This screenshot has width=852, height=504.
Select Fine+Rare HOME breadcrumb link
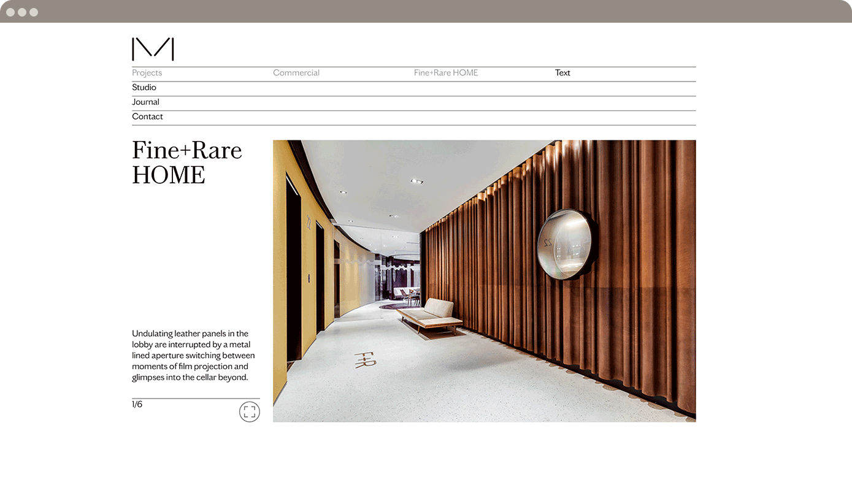[x=446, y=73]
